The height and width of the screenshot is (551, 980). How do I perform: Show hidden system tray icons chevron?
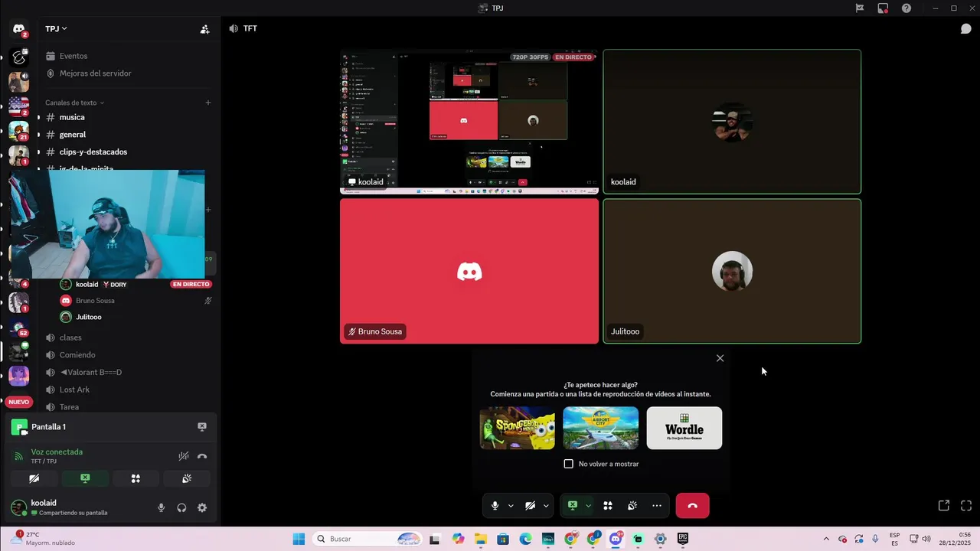[x=826, y=539]
